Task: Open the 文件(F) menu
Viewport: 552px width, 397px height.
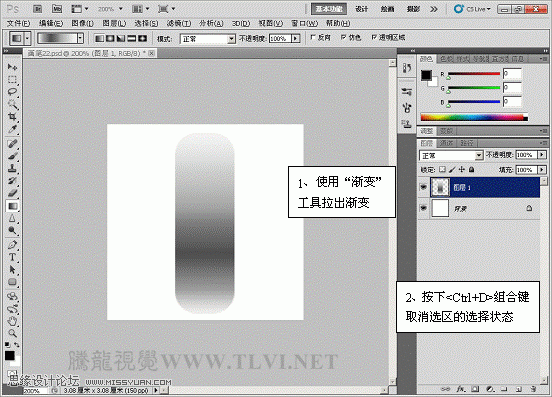Action: (18, 23)
